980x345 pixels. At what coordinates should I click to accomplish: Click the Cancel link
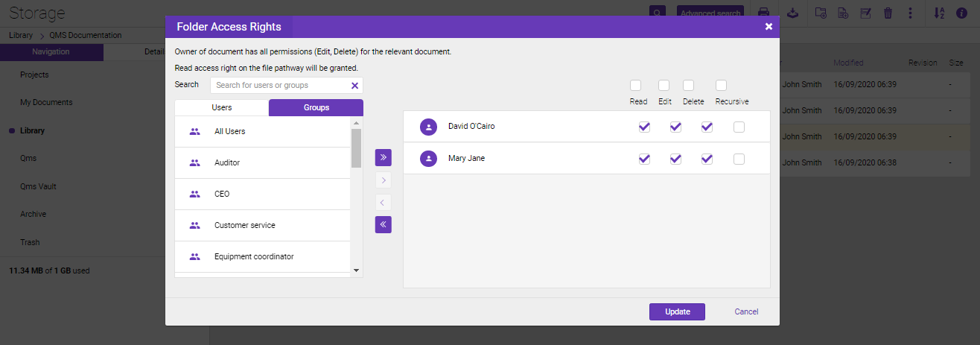pos(746,311)
